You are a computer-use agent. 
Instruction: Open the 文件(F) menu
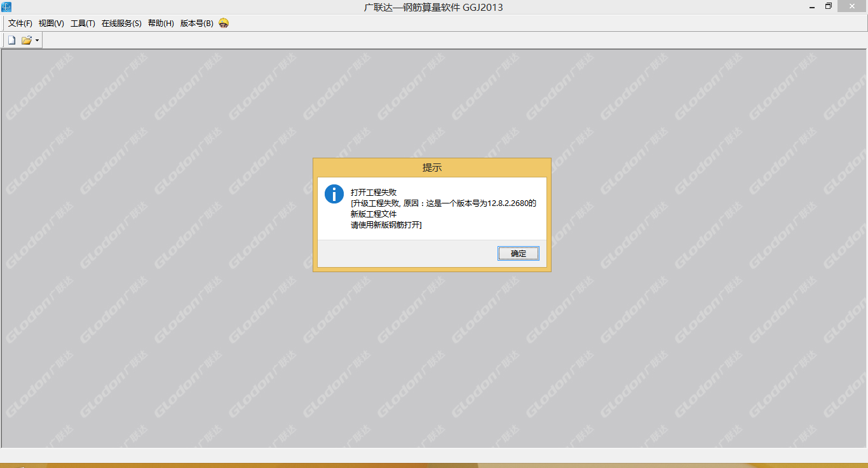[20, 24]
